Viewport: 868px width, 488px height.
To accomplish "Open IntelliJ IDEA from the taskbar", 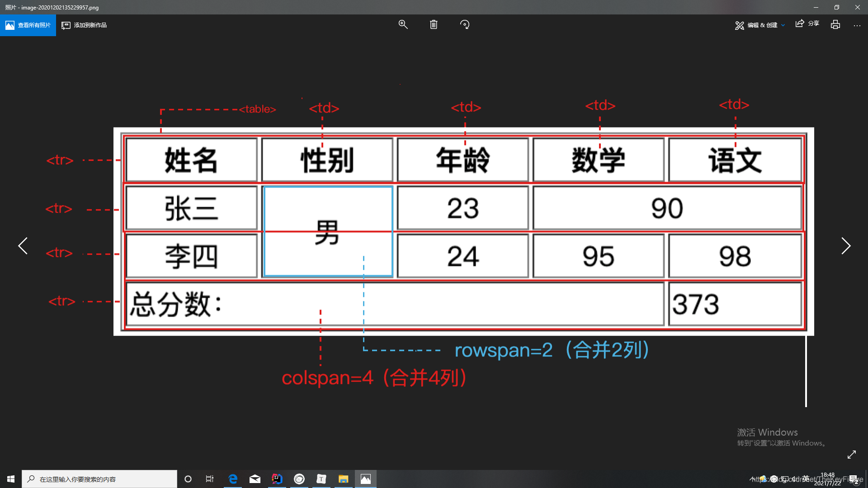I will [277, 479].
